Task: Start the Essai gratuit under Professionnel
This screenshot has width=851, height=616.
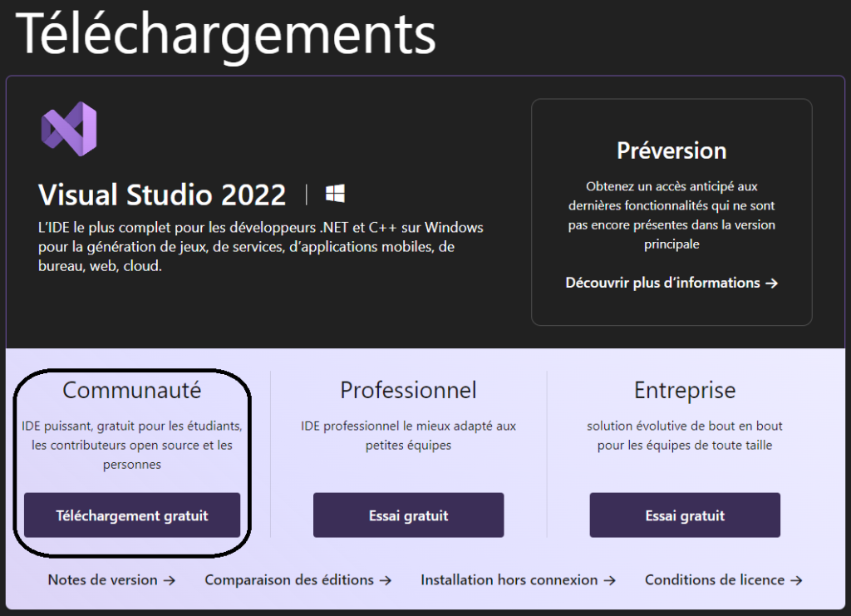Action: (x=408, y=515)
